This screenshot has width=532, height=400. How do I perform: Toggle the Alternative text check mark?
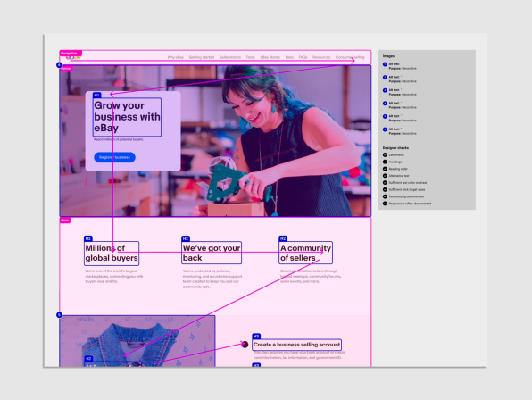[x=385, y=176]
